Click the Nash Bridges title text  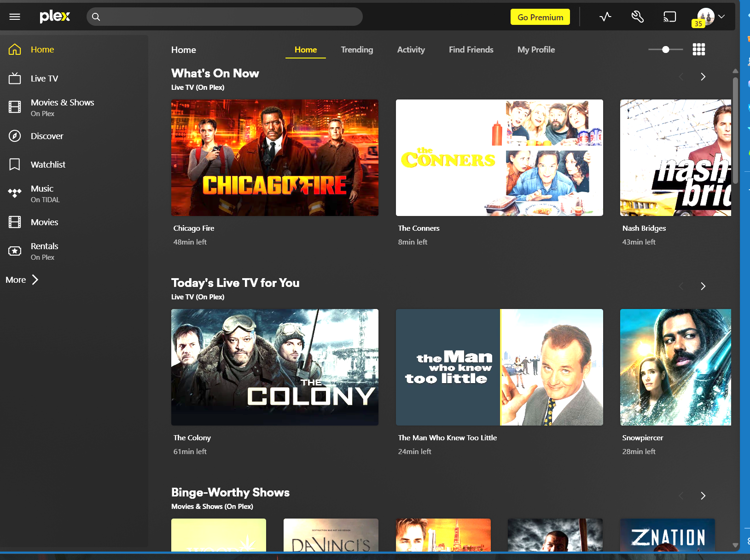(x=644, y=228)
